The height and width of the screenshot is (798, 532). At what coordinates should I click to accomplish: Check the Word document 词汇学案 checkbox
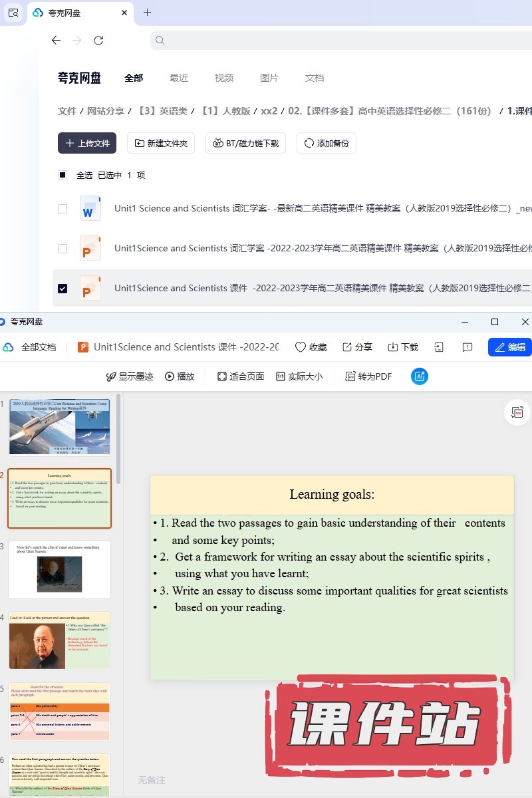63,209
